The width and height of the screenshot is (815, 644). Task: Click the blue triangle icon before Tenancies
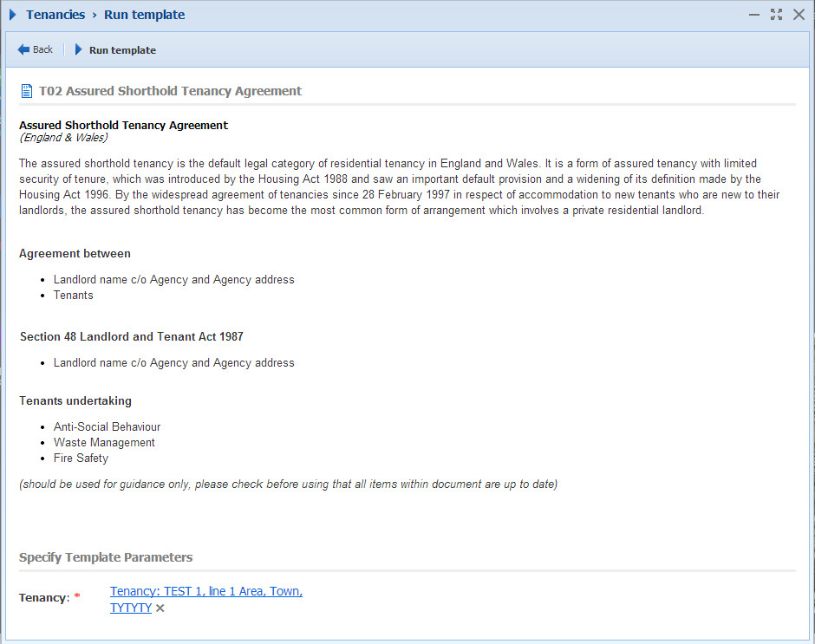coord(13,15)
